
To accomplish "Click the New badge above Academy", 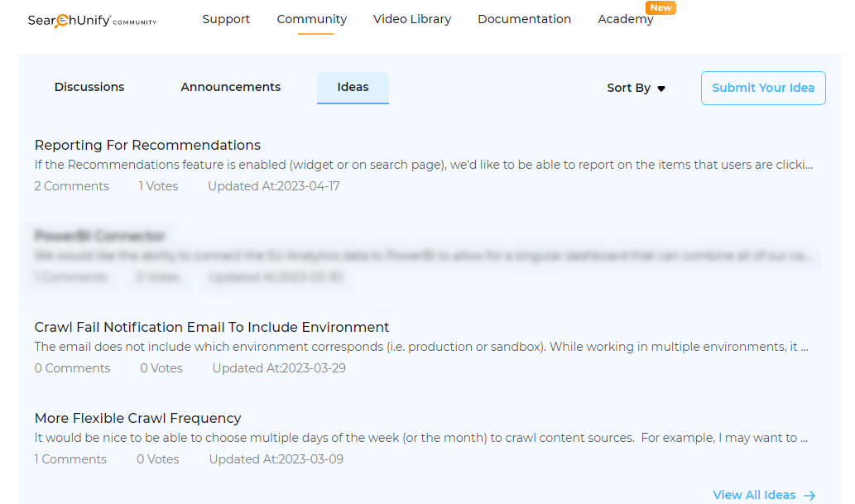I will 660,7.
